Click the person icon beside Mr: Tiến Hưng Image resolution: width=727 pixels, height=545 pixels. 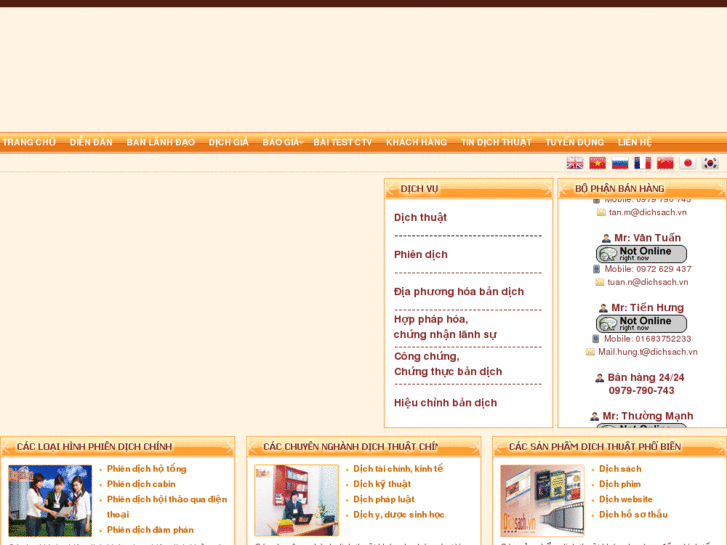click(603, 308)
